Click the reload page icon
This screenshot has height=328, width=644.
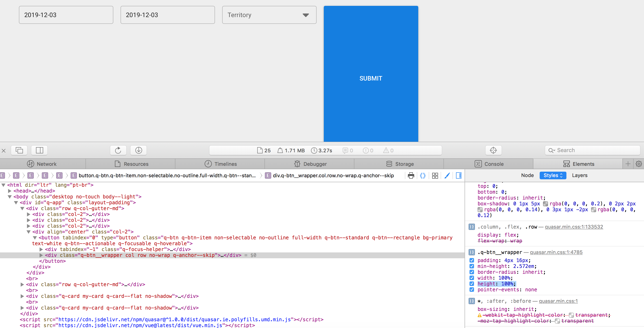pyautogui.click(x=118, y=150)
